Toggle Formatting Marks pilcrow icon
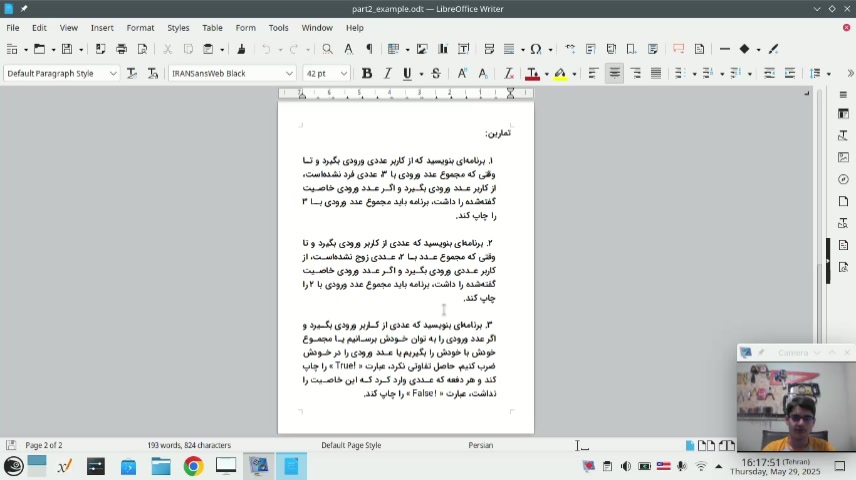 point(369,49)
